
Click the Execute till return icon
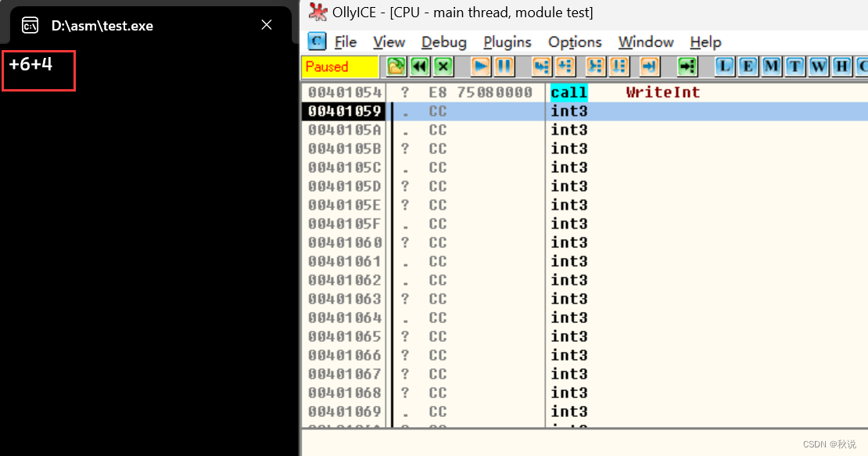(649, 67)
